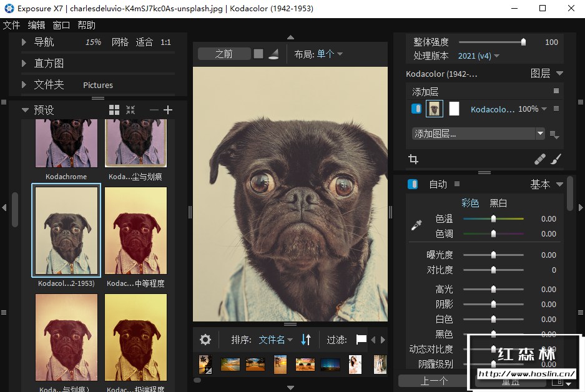
Task: Click the white flag filter icon
Action: pyautogui.click(x=361, y=340)
